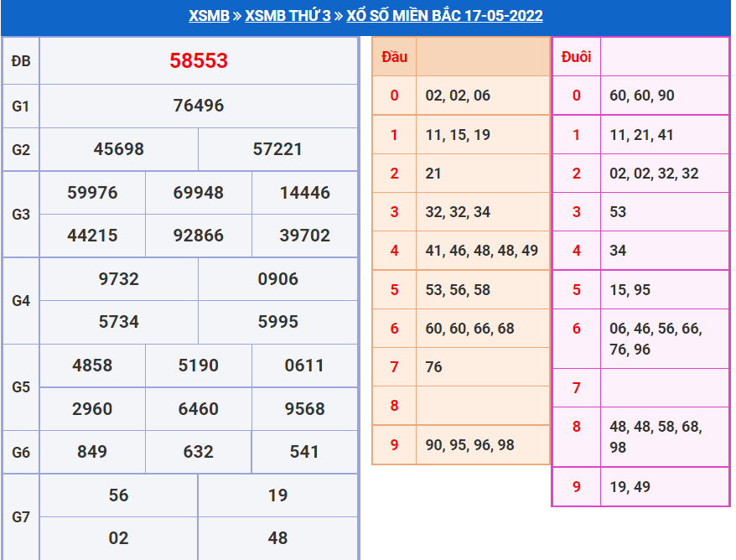Viewport: 736px width, 560px height.
Task: Select Đầu row 6 values 60, 60, 66, 68
Action: click(x=470, y=329)
